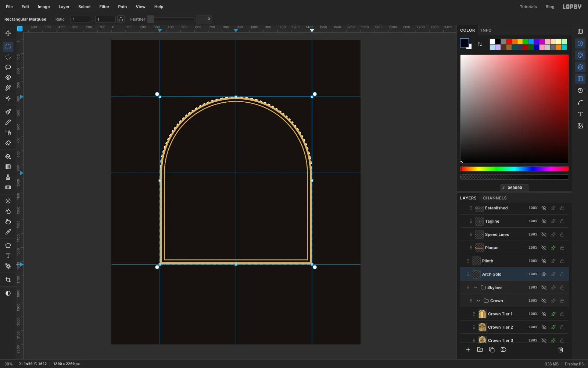The width and height of the screenshot is (588, 368).
Task: Hide the Arch Gold layer
Action: [544, 274]
